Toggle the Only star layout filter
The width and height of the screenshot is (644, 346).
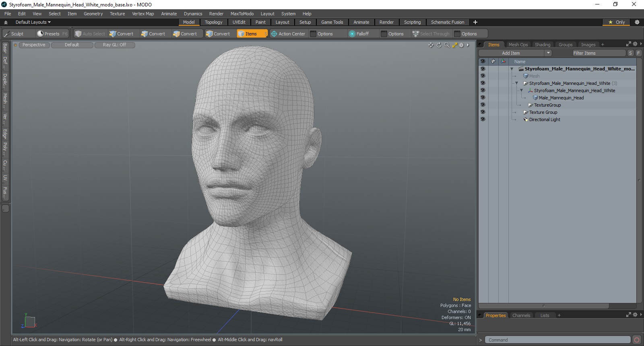coord(617,22)
